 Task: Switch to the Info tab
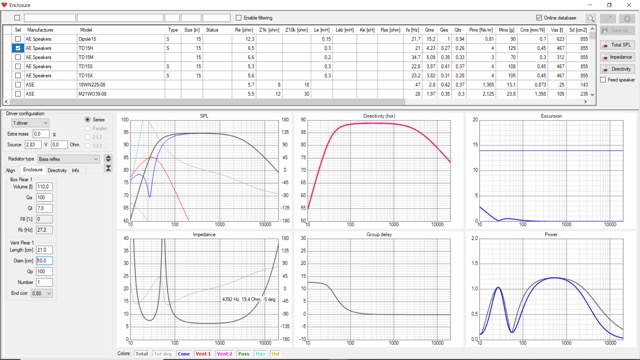tap(76, 170)
